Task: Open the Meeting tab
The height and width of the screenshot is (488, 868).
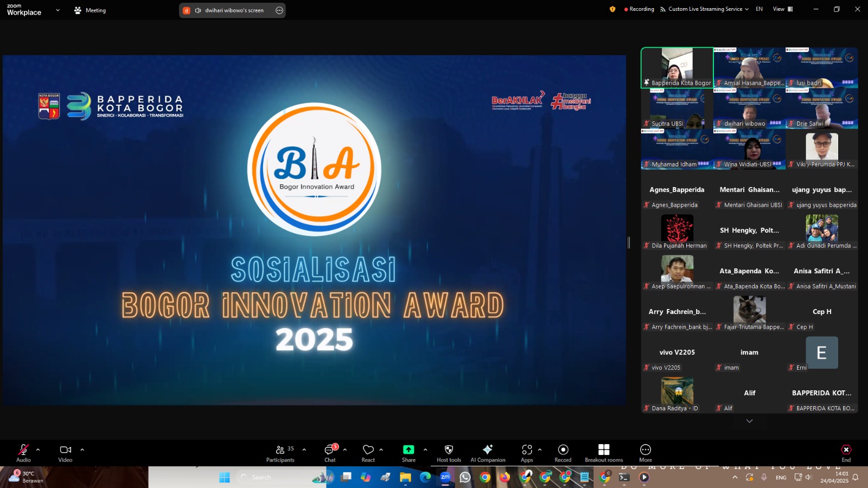Action: pyautogui.click(x=90, y=10)
